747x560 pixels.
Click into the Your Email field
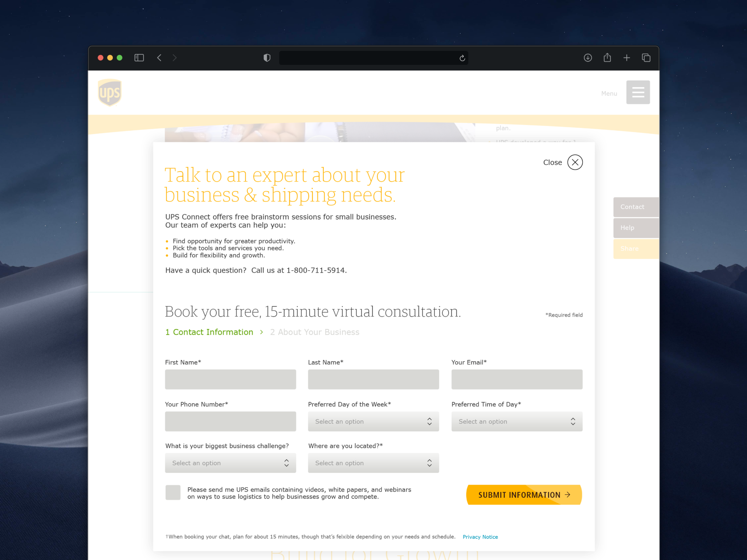tap(517, 380)
